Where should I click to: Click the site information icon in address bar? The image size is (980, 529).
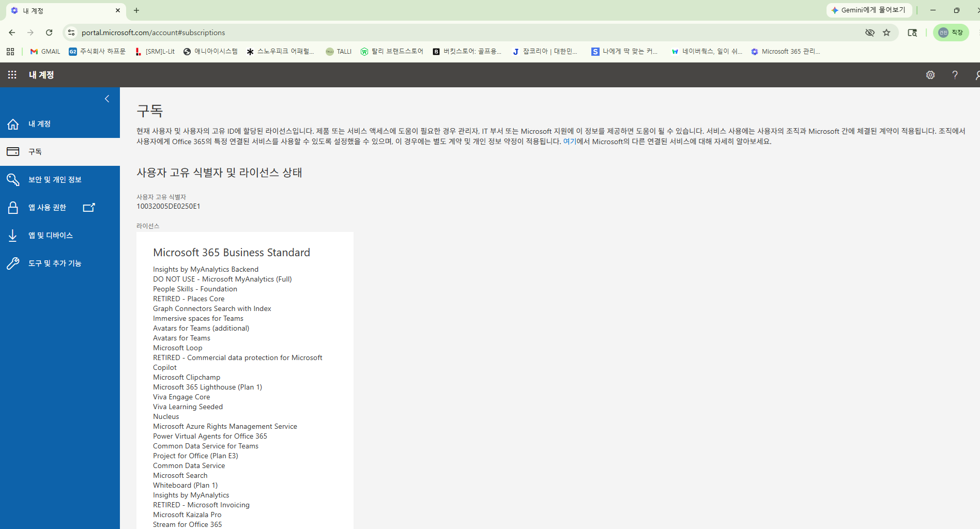(71, 33)
